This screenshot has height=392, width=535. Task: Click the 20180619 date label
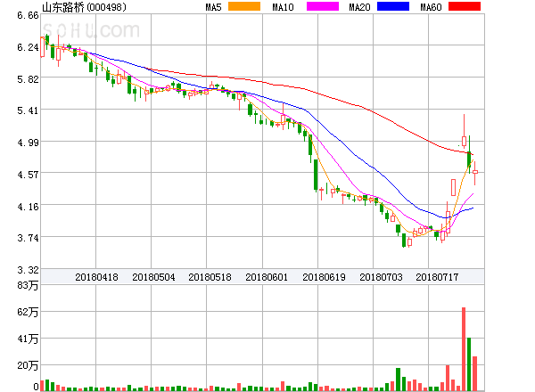click(x=325, y=277)
